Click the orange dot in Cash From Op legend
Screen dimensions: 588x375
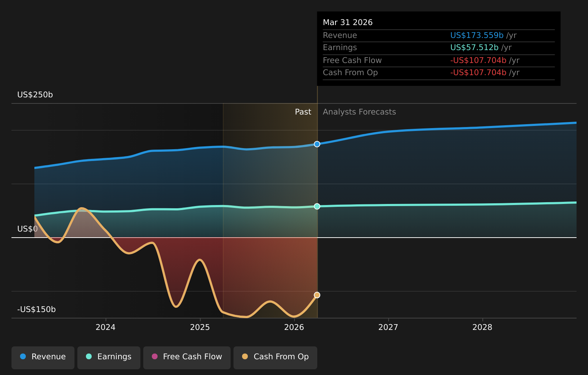click(245, 356)
